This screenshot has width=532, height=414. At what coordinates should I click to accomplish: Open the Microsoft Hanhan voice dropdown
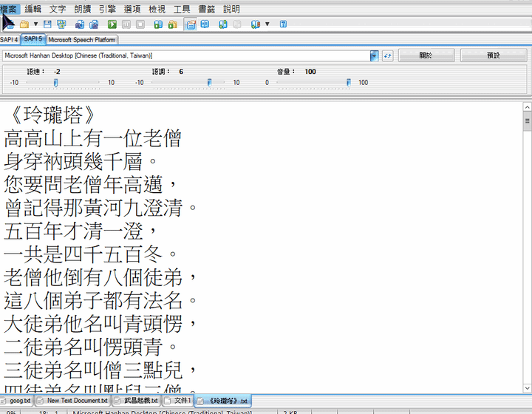(x=374, y=55)
